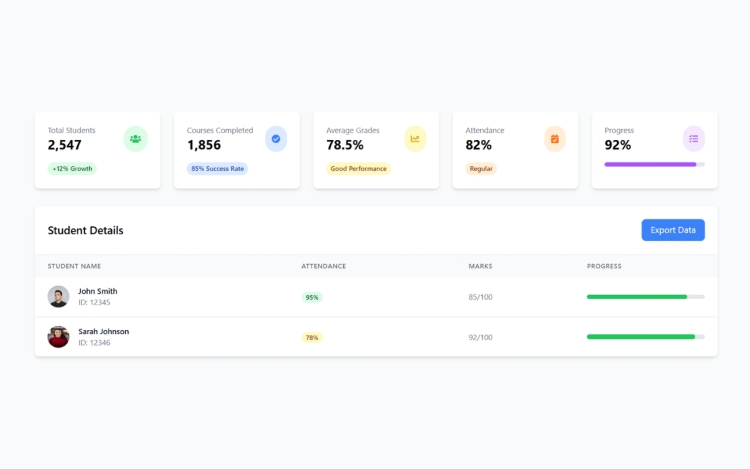
Task: Click the purple 92% progress bar
Action: pos(654,164)
